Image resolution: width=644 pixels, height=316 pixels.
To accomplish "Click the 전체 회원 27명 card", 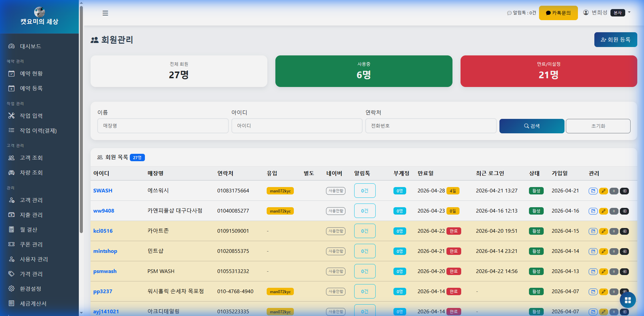I will [179, 71].
